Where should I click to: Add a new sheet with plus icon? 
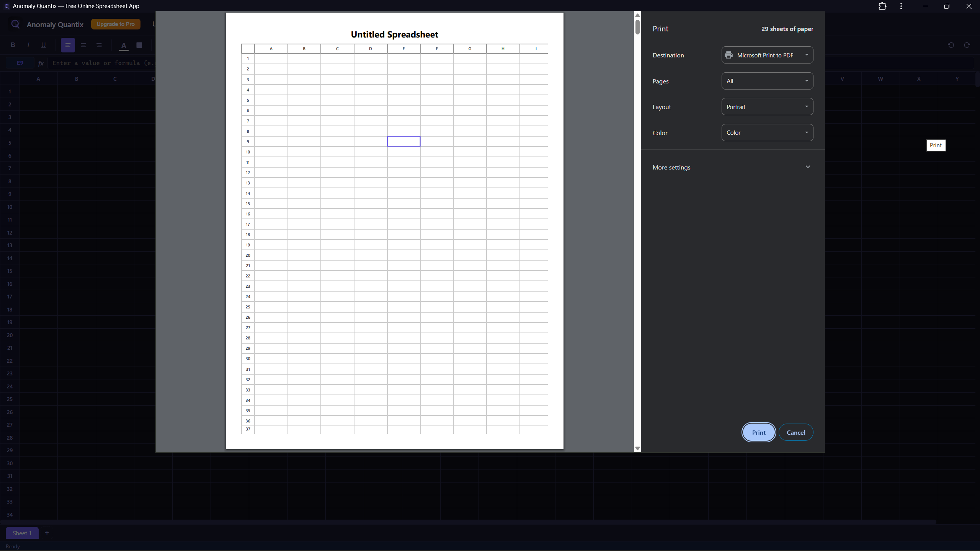(x=47, y=533)
